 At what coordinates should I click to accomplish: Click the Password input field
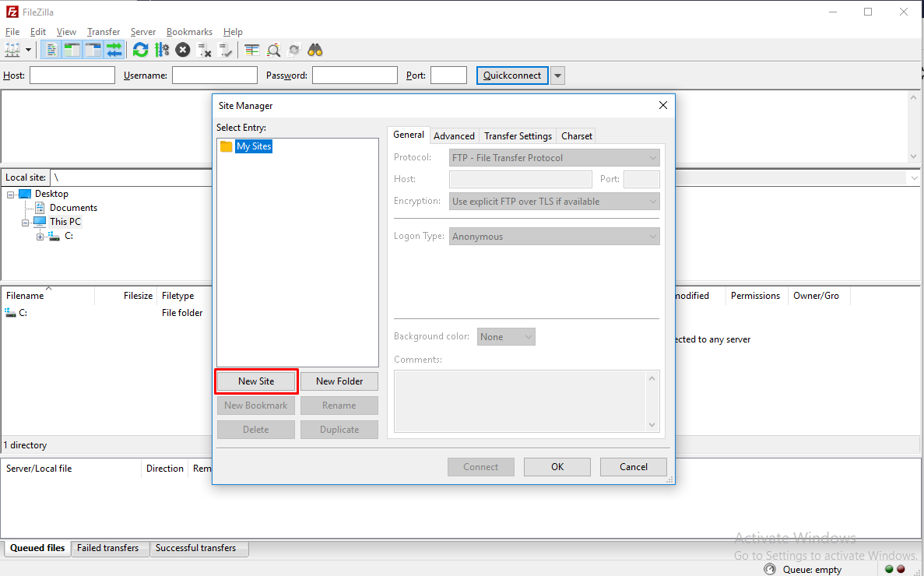pyautogui.click(x=355, y=76)
